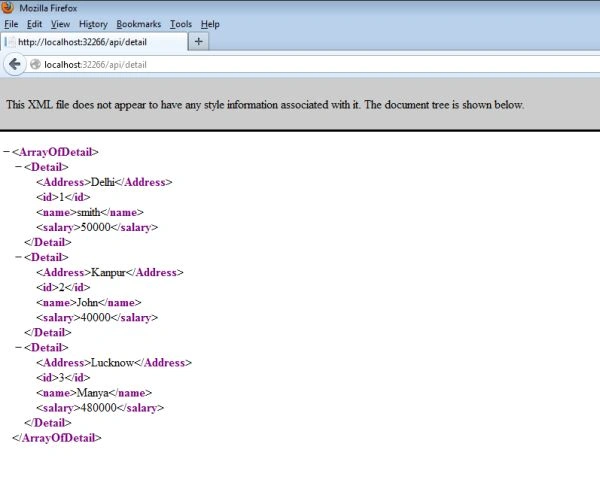
Task: Click the salary value 480000
Action: (x=99, y=408)
